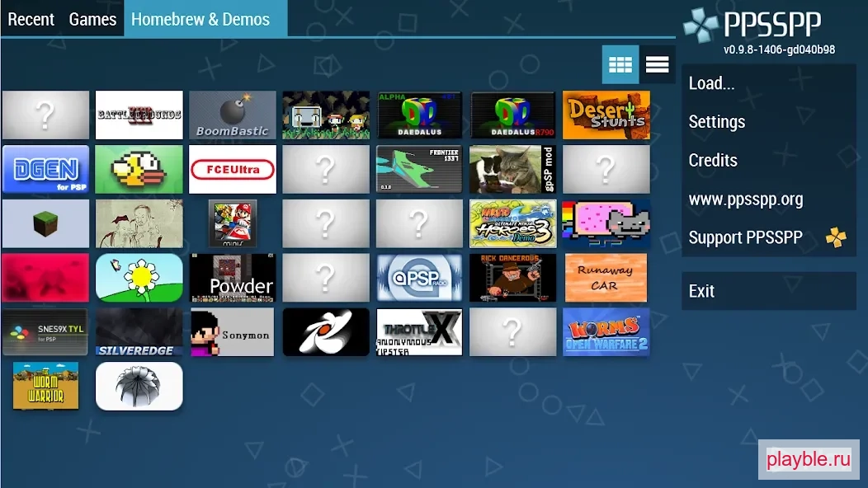Launch the Battlegrounds homebrew tile
Screen dimensions: 868x488
point(139,115)
